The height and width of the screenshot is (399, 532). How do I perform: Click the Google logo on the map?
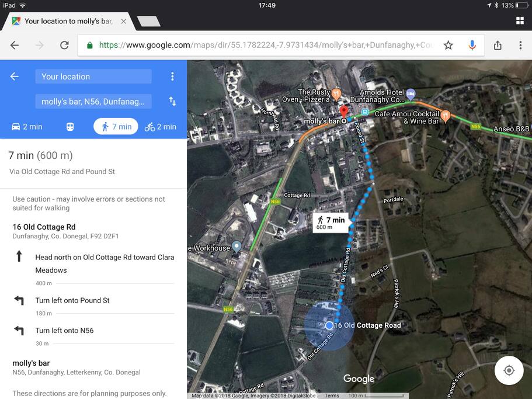(359, 379)
